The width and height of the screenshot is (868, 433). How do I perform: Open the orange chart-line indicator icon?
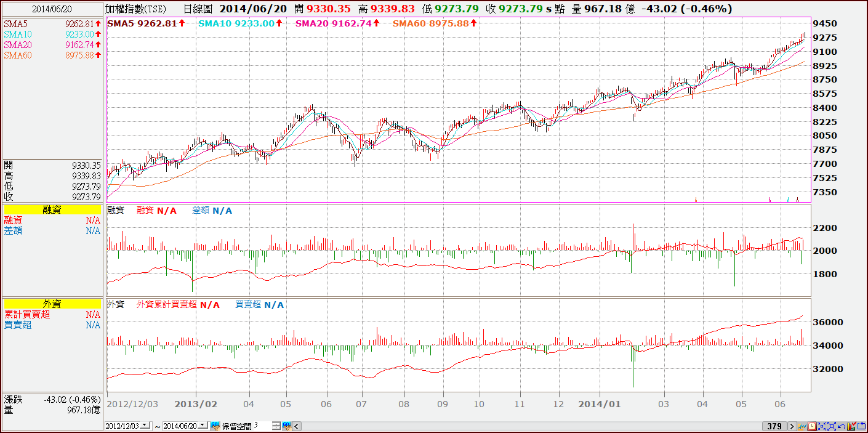click(802, 426)
